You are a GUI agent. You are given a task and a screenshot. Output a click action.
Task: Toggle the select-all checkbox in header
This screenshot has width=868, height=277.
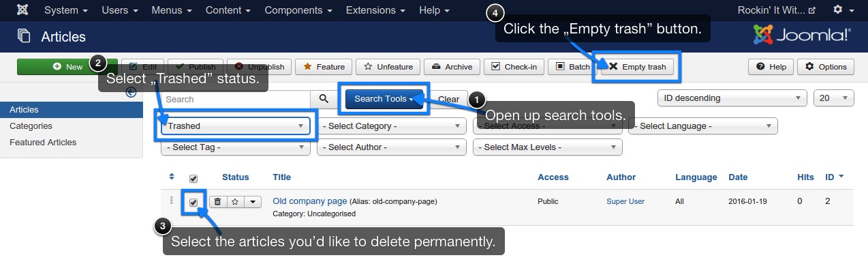193,178
